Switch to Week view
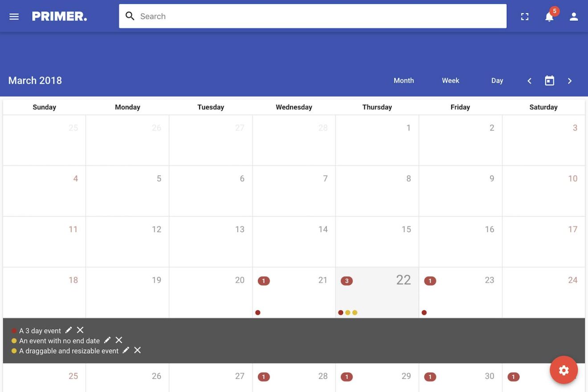The height and width of the screenshot is (392, 588). [x=450, y=81]
